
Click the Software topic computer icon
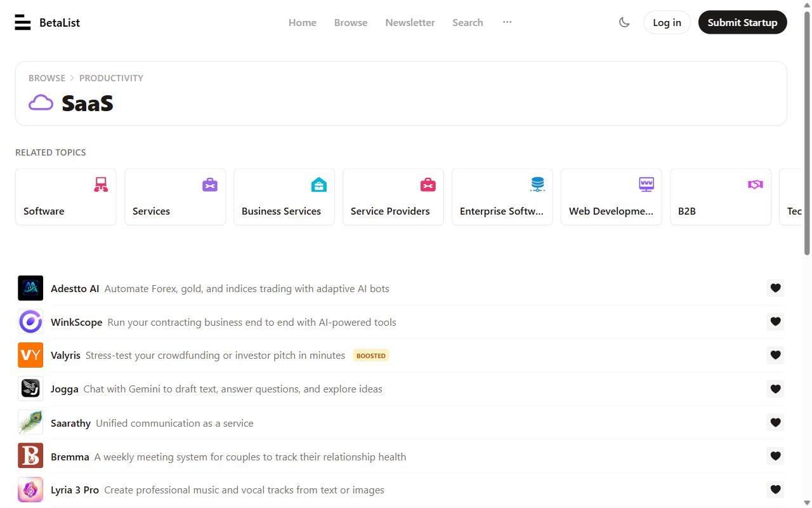101,185
